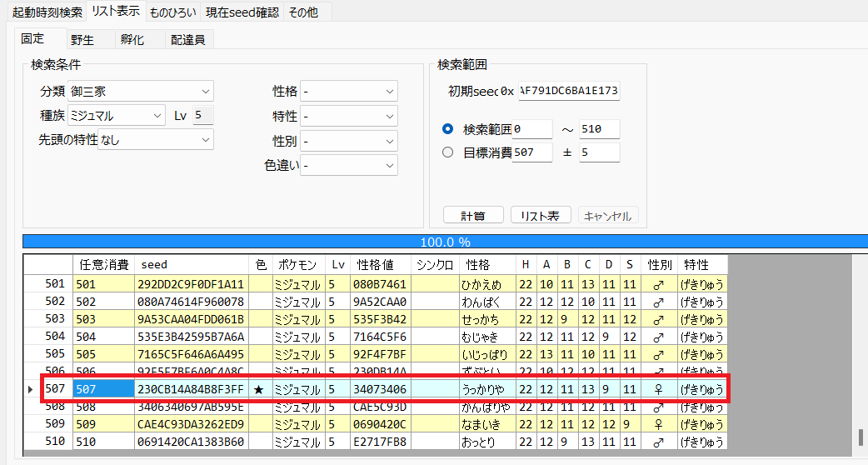Click the ポケモン column header
The image size is (868, 465).
pos(299,265)
